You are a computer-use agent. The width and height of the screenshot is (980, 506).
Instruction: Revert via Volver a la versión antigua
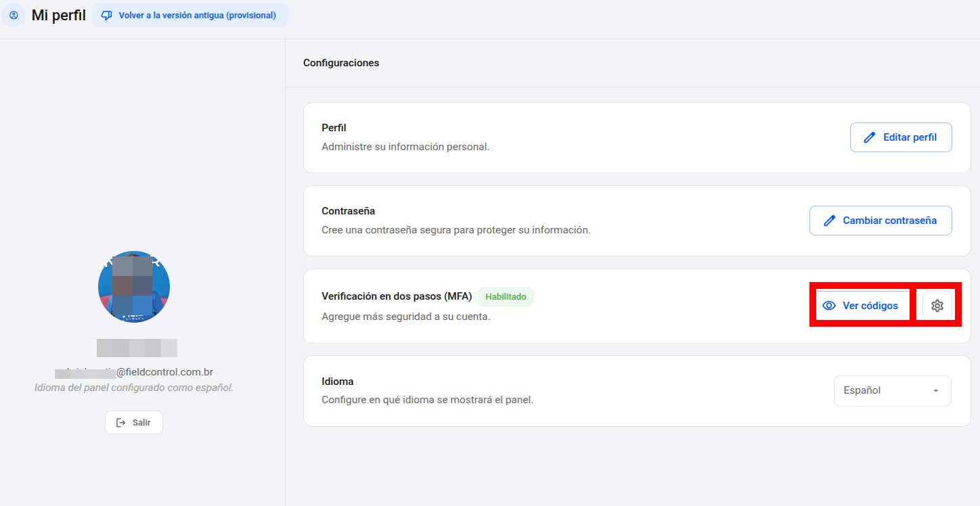point(190,16)
